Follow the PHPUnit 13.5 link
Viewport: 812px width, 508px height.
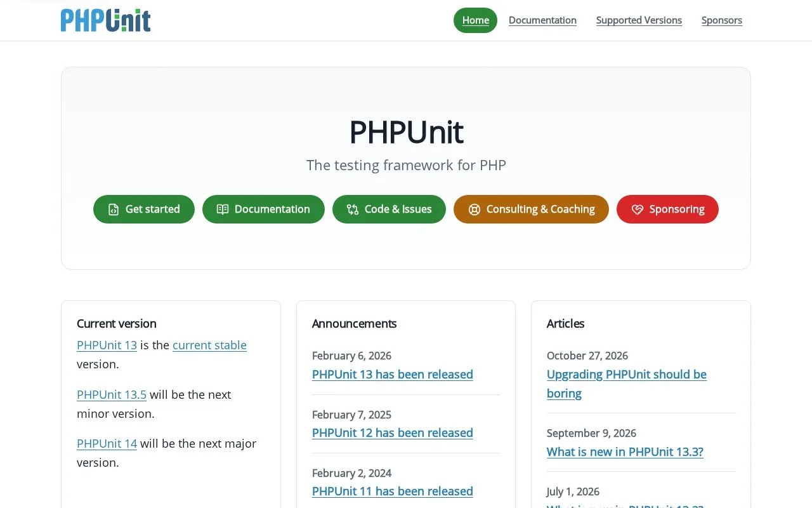click(x=112, y=394)
